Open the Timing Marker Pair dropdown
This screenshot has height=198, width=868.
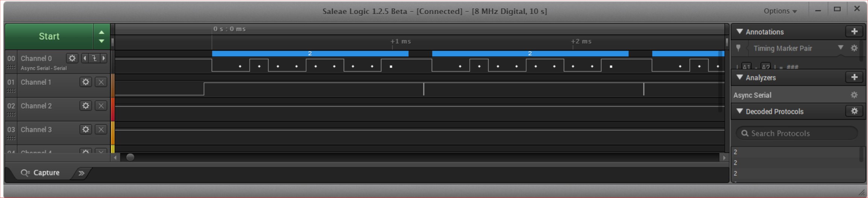pyautogui.click(x=840, y=48)
